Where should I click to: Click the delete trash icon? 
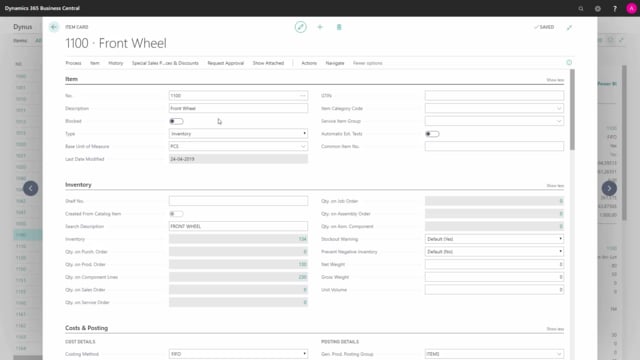(x=339, y=27)
